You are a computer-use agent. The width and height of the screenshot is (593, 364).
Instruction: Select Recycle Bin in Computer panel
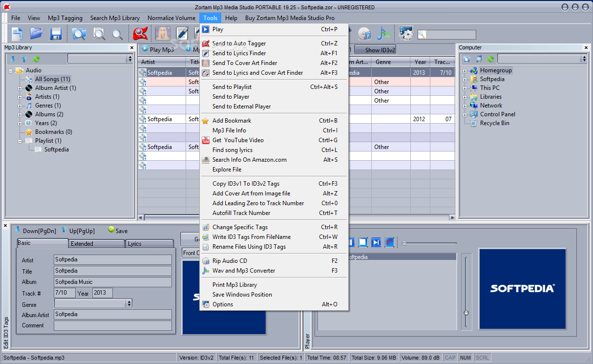(x=494, y=123)
